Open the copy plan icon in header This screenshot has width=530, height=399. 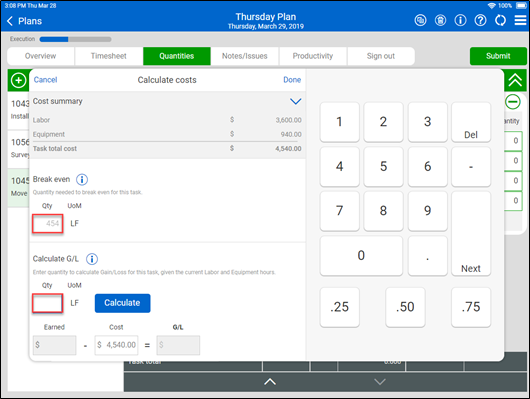[x=420, y=21]
